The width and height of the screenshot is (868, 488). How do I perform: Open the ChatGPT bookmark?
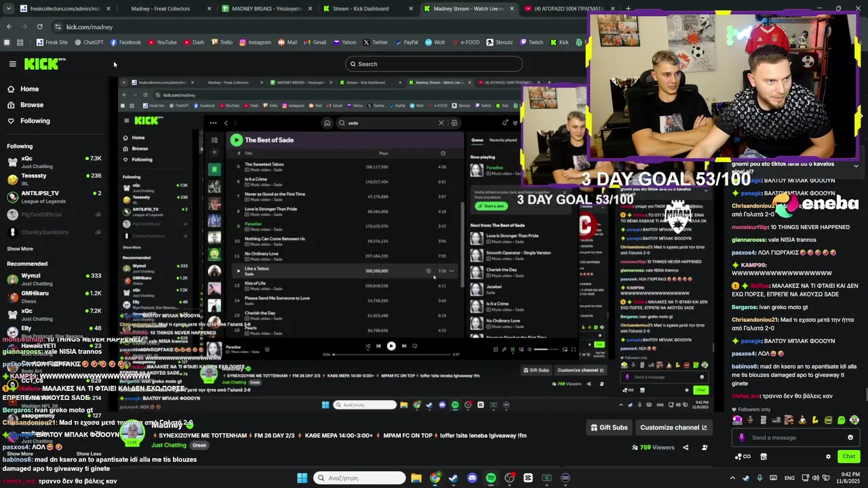click(88, 42)
